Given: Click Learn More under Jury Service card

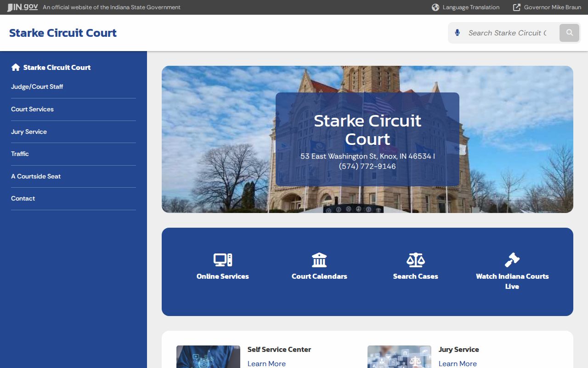Looking at the screenshot, I should [x=458, y=363].
